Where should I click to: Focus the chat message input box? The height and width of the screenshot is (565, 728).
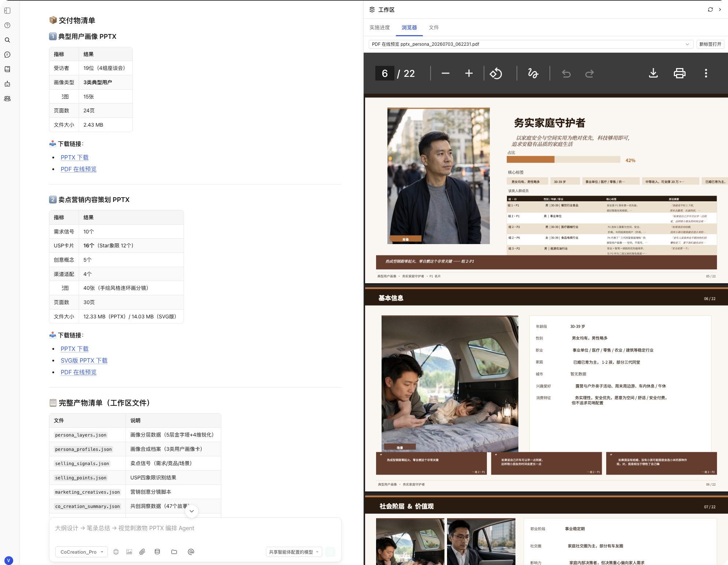coord(195,528)
